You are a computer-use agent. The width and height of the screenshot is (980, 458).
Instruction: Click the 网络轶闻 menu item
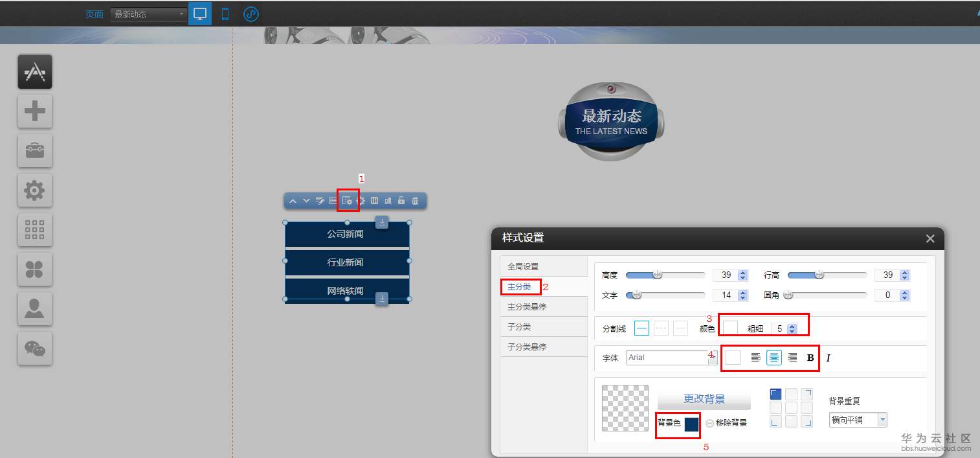[x=347, y=291]
